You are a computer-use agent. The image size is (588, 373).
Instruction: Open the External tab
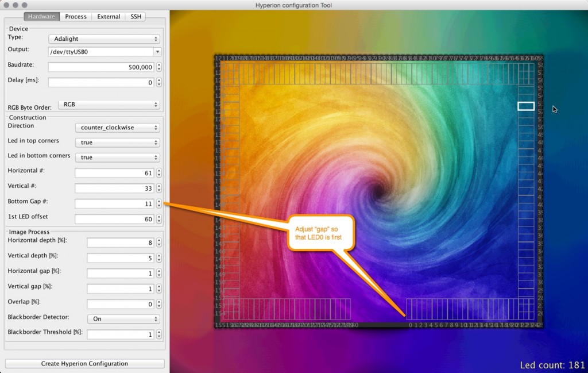click(108, 16)
